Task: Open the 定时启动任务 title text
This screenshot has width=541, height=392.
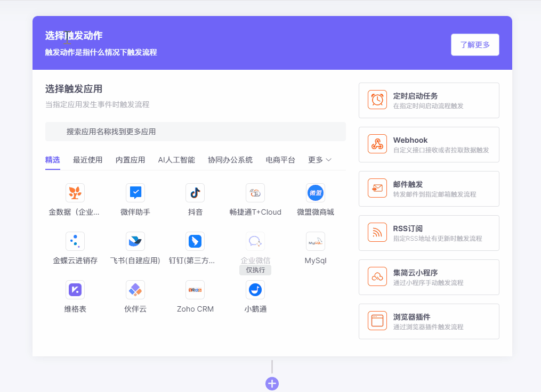Action: [x=415, y=96]
